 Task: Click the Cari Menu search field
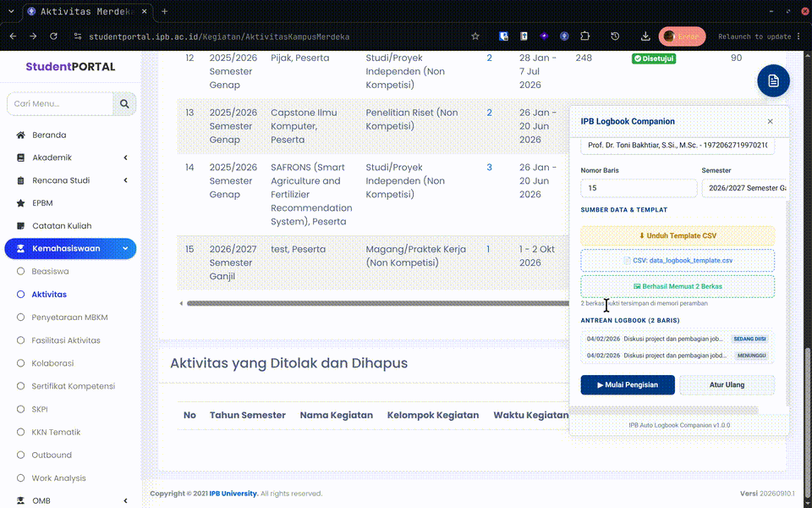(60, 103)
